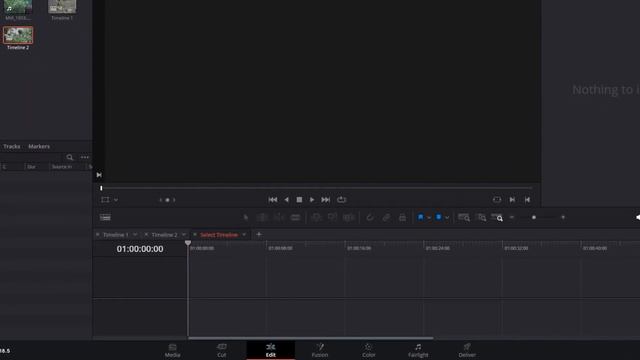Jump to the first frame in viewer transport
This screenshot has width=640, height=360.
tap(273, 200)
